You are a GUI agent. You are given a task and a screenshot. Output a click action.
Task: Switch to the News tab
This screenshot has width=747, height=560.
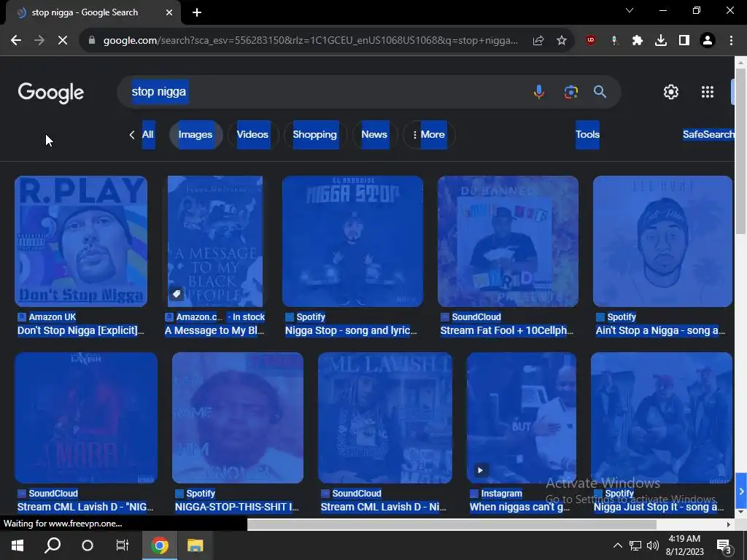click(x=374, y=134)
